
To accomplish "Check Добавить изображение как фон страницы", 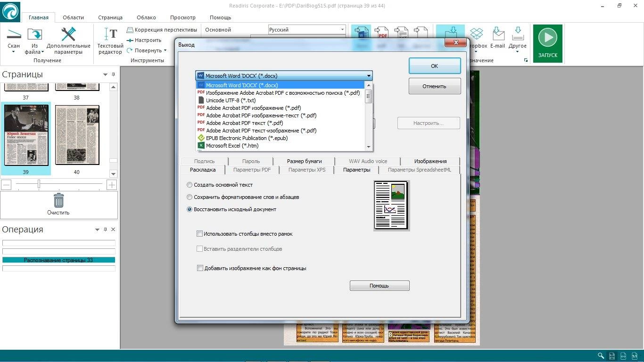I will click(200, 268).
